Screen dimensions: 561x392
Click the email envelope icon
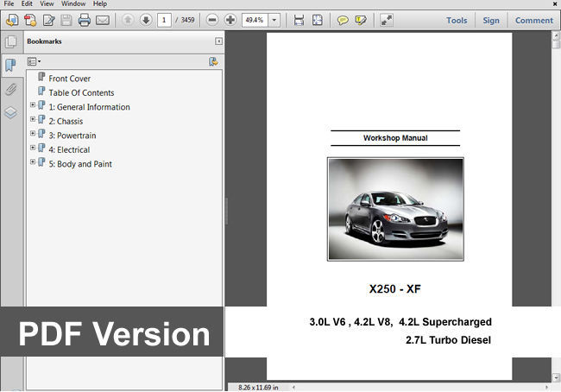(x=103, y=20)
